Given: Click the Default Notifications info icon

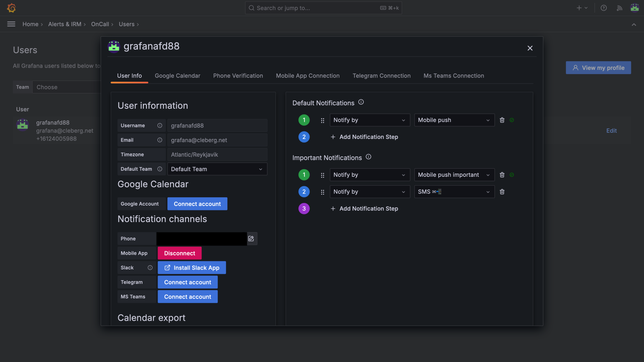Looking at the screenshot, I should (361, 102).
